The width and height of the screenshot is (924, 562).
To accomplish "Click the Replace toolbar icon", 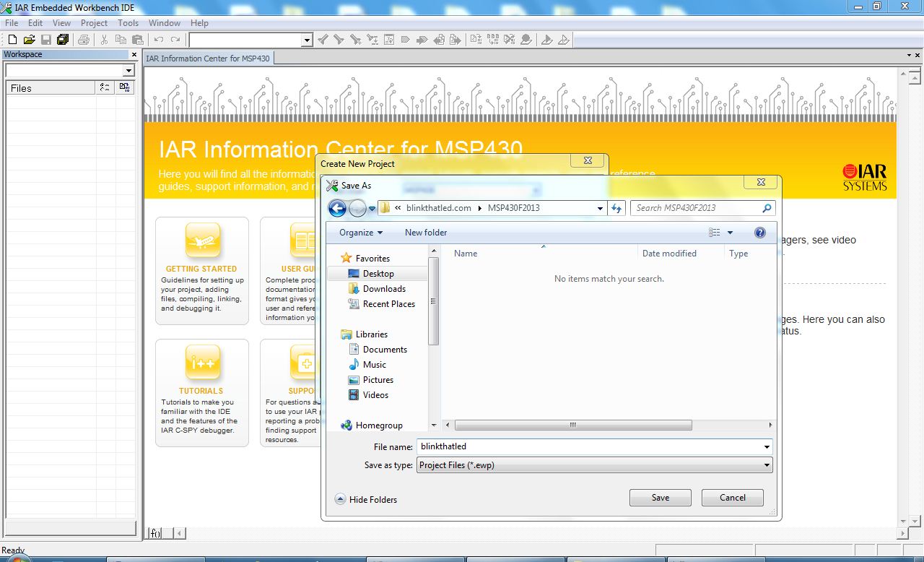I will click(x=373, y=40).
